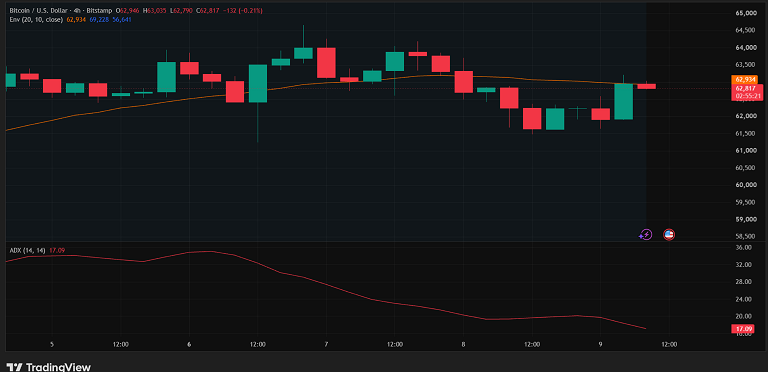Click the red 62,817 last price tag
Screen dimensions: 768x372
point(744,88)
